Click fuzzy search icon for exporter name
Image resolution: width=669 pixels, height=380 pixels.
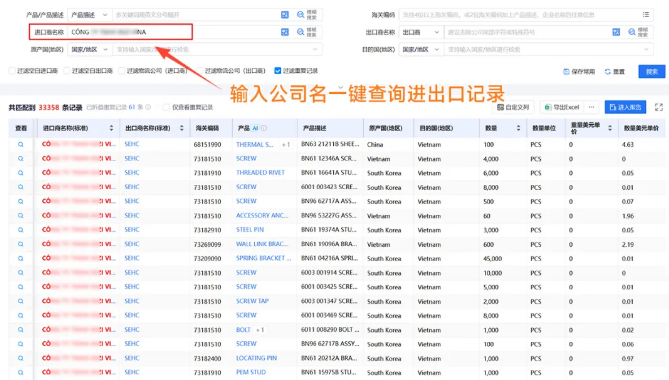[x=638, y=32]
